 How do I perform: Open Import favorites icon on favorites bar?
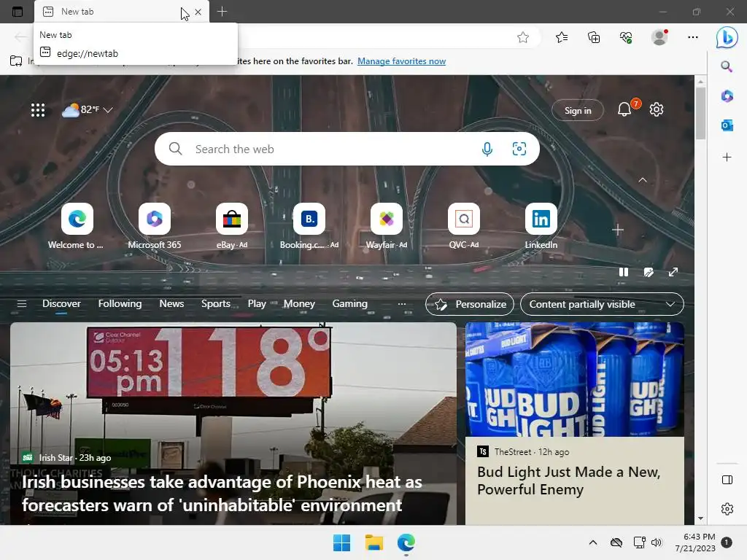(x=16, y=61)
